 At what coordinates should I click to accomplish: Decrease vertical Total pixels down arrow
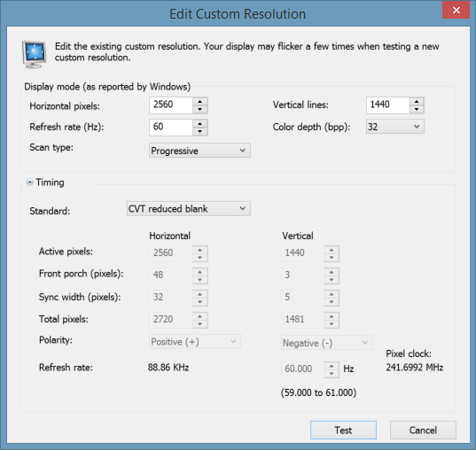(x=332, y=324)
